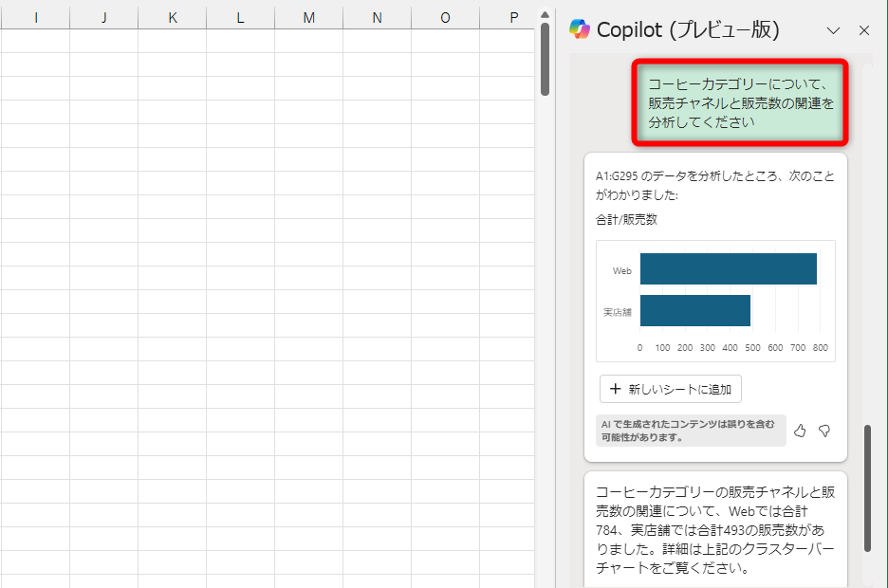Click the chart axis label 800
The image size is (888, 588).
click(821, 347)
